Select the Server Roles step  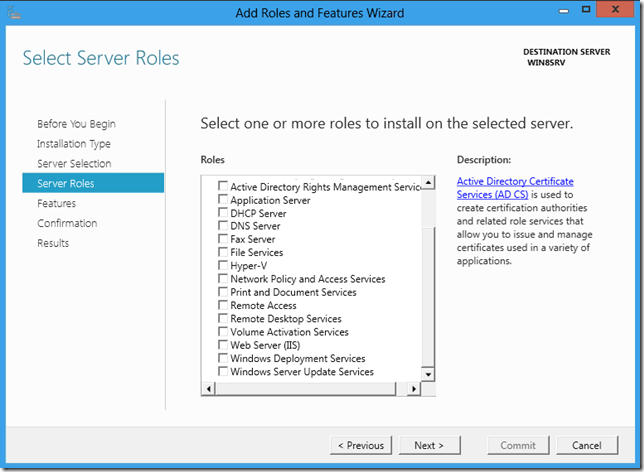(x=93, y=183)
